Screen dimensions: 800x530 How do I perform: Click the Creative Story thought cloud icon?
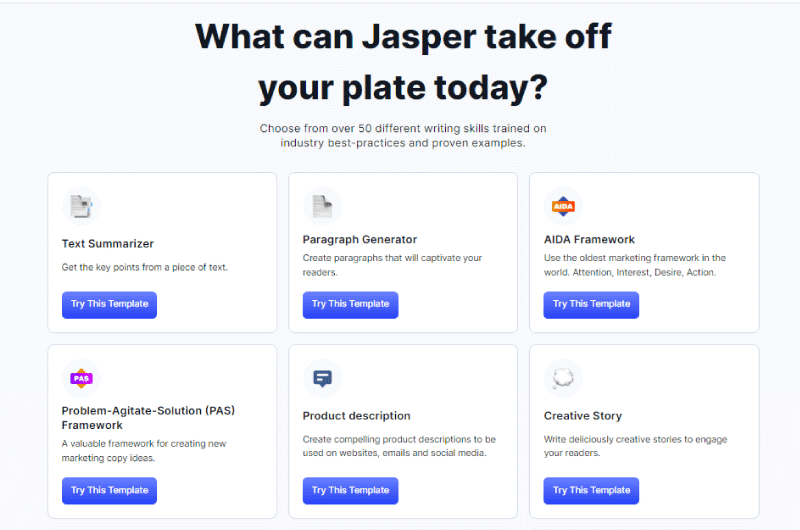[x=563, y=378]
